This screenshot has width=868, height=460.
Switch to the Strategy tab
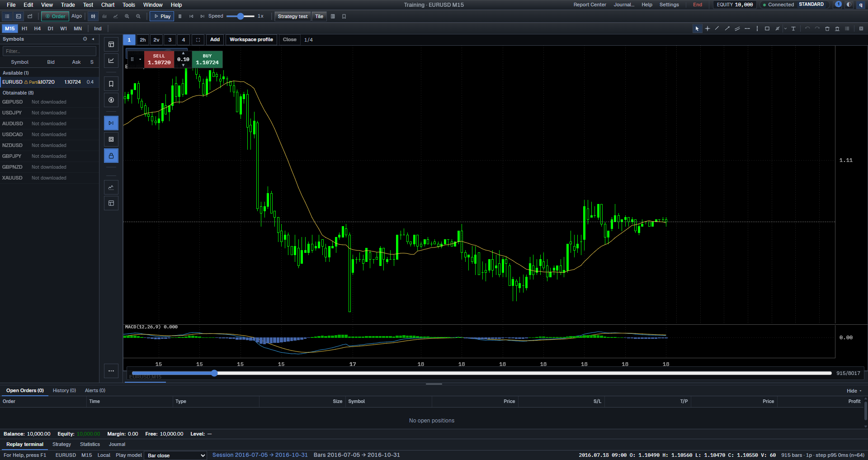61,444
